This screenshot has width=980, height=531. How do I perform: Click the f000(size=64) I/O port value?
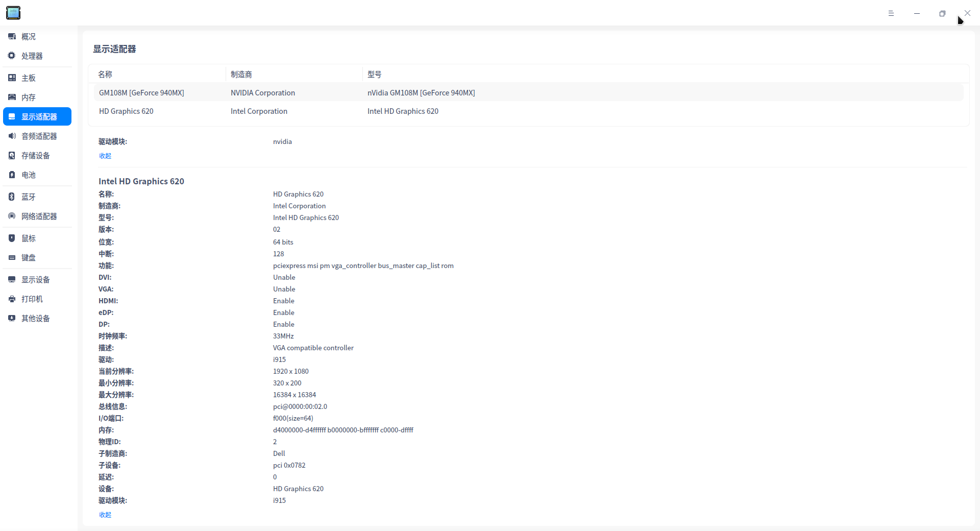293,418
